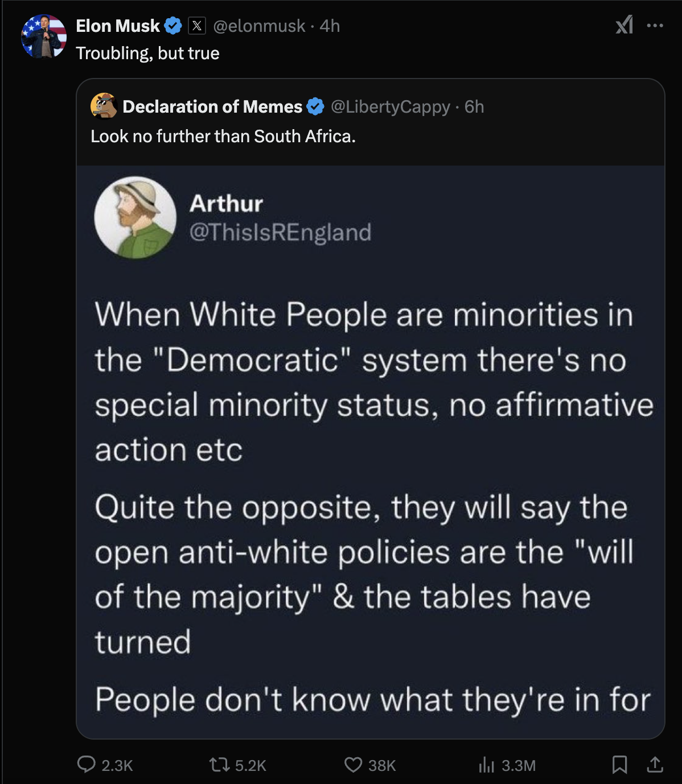Click the Grok xAI icon

coord(625,25)
